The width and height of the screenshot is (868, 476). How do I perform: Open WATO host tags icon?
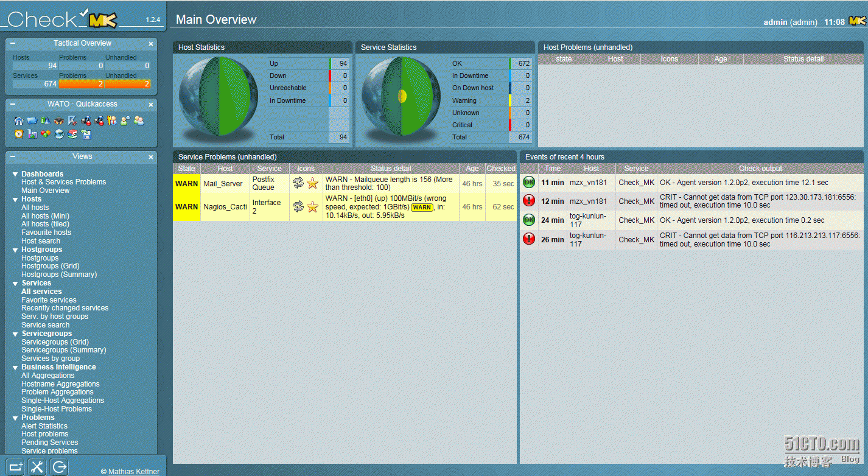click(x=46, y=121)
